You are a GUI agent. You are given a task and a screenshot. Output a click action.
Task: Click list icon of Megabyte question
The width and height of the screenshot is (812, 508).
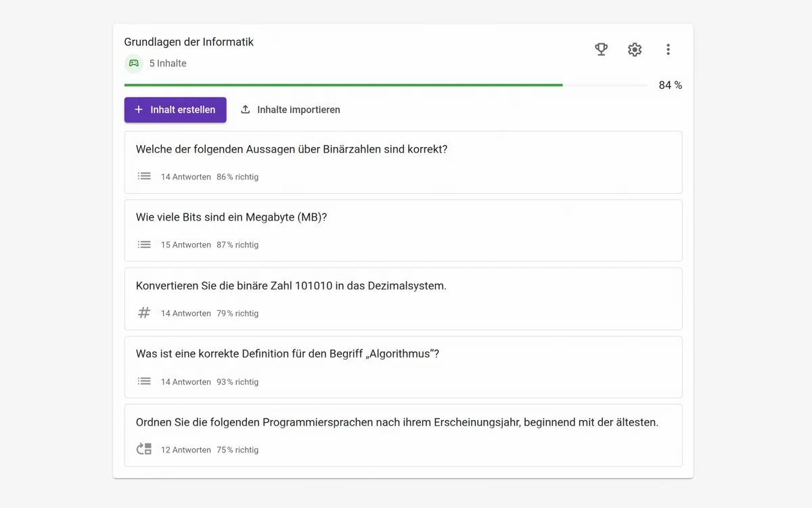click(x=144, y=245)
